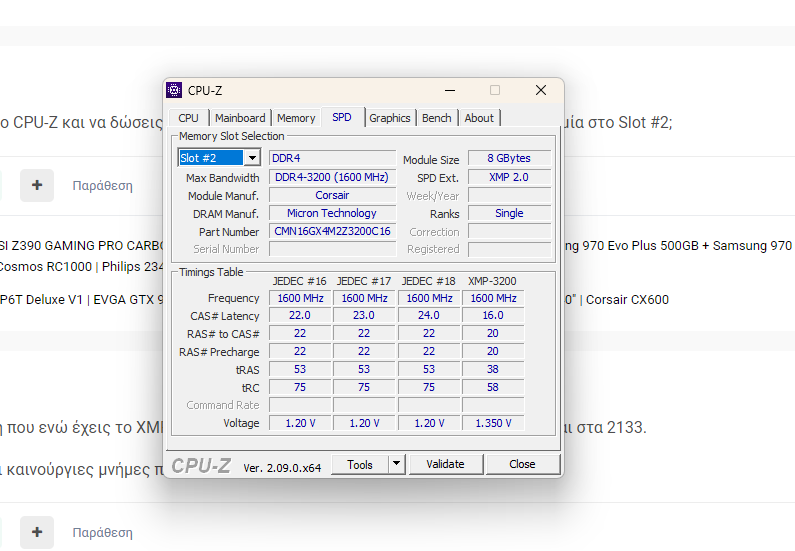Click part number CMN16GX4M2Z3200C16
Image resolution: width=795 pixels, height=551 pixels.
(332, 232)
